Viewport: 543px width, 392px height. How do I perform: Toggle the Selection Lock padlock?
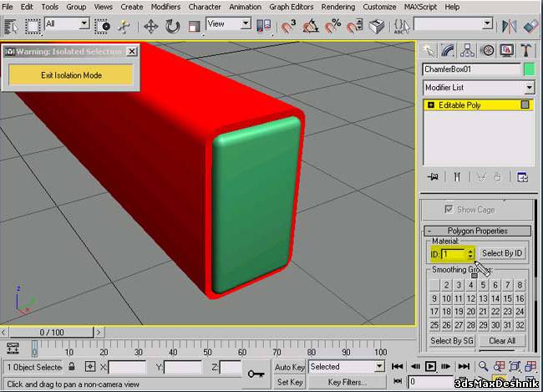tap(72, 367)
